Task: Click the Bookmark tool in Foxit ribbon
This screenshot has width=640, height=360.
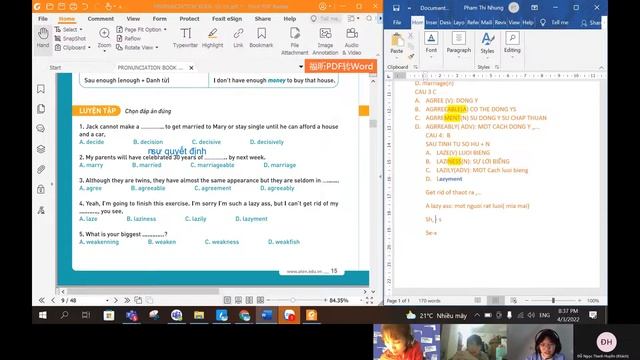Action: coord(261,38)
